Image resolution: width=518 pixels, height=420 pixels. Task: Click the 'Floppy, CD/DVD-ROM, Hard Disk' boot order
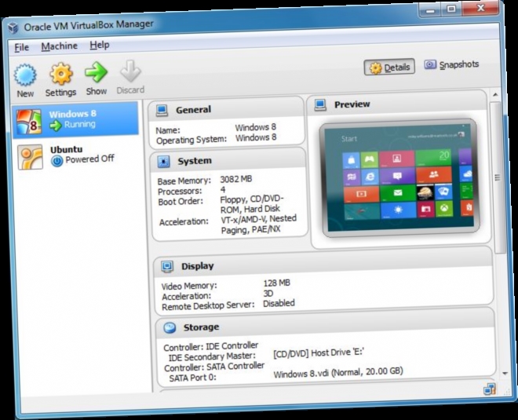click(x=252, y=204)
